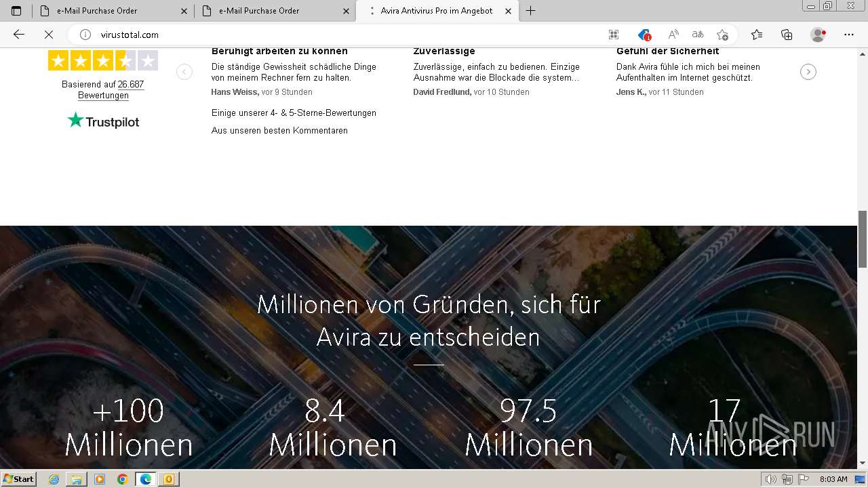The width and height of the screenshot is (868, 488).
Task: Open Action Center flag icon
Action: click(x=804, y=479)
